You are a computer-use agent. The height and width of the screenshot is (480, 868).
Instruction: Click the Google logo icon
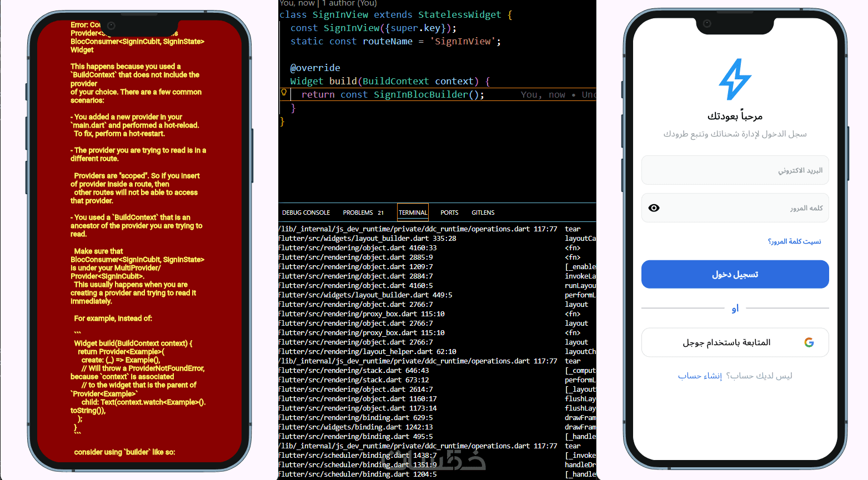tap(809, 342)
